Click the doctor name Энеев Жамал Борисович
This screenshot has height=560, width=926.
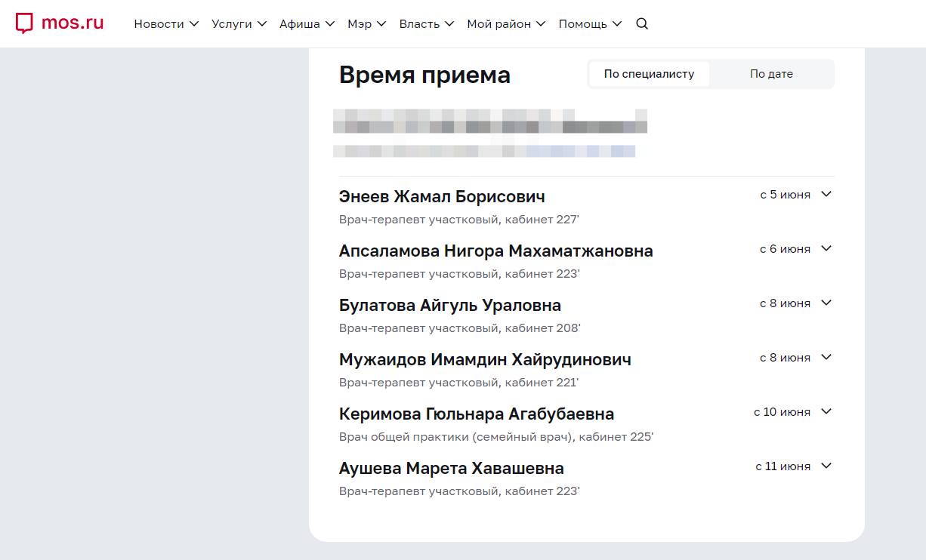click(442, 196)
